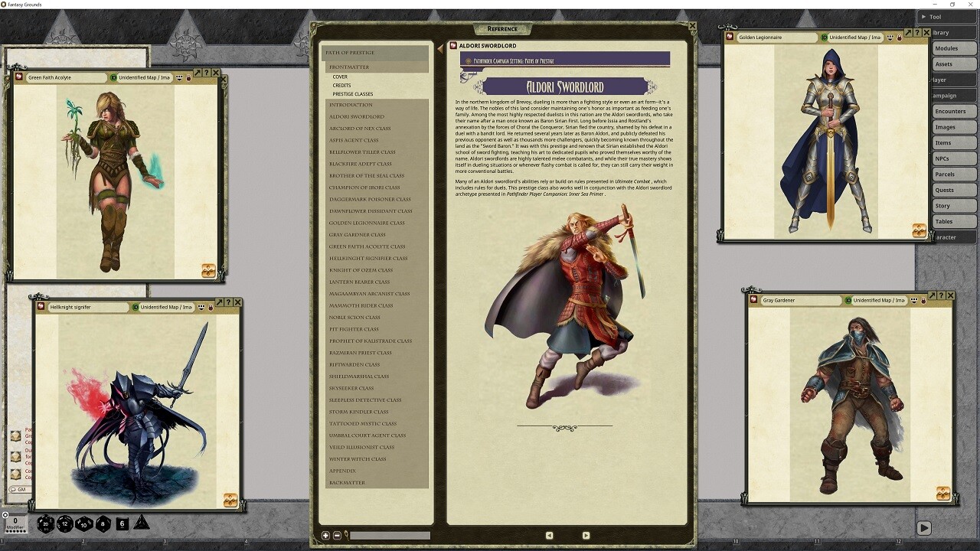Adjust the zoom slider in the Reference window
This screenshot has width=980, height=551.
click(389, 535)
